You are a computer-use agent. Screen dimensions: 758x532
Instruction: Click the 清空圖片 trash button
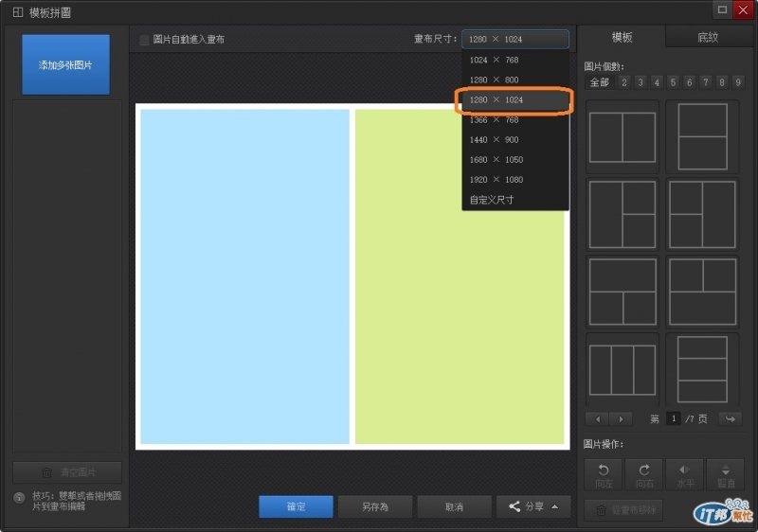point(67,472)
